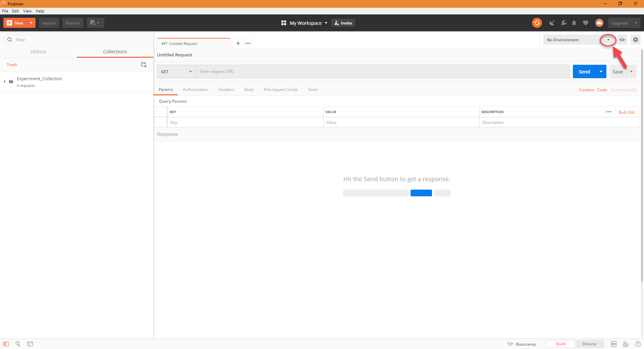Select the Untitled Request tab
The image size is (644, 349).
pyautogui.click(x=194, y=43)
